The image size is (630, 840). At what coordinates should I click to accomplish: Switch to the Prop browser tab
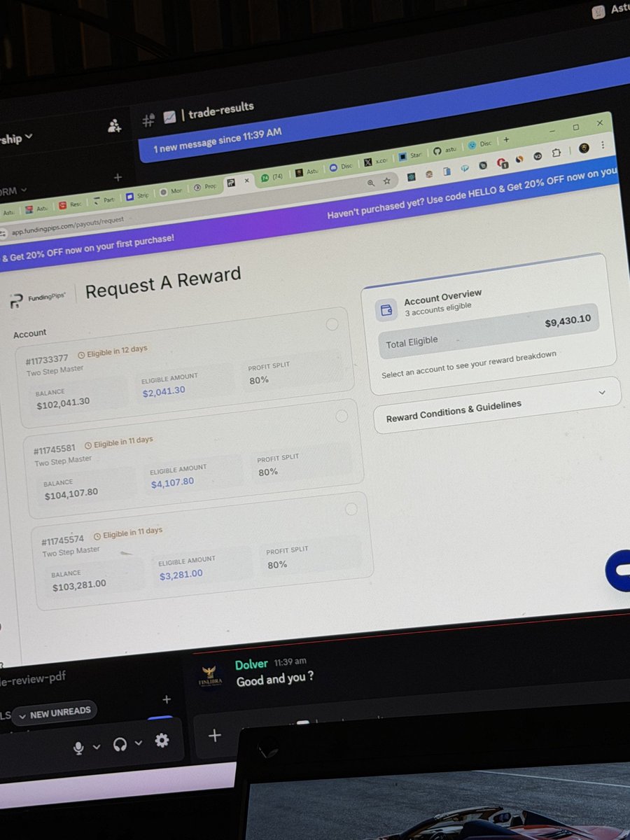click(206, 186)
